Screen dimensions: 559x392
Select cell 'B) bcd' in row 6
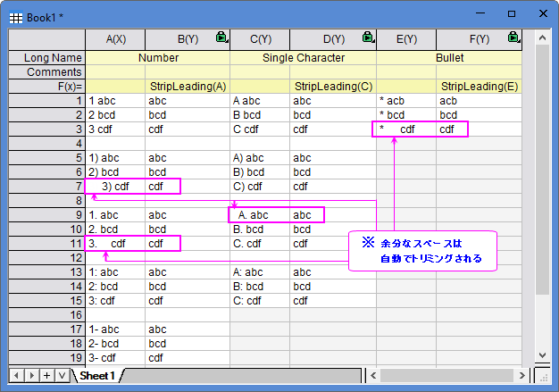click(x=260, y=172)
